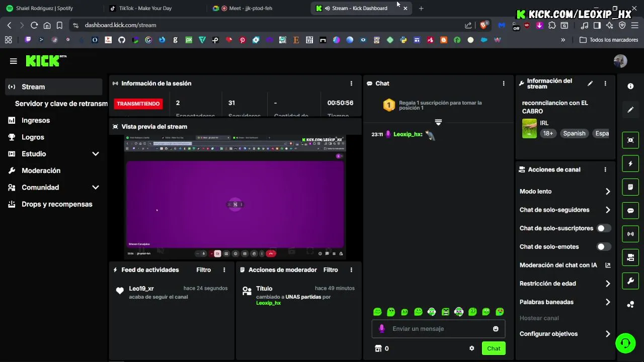Open the Chat panel three-dot menu
This screenshot has width=644, height=362.
[x=504, y=83]
